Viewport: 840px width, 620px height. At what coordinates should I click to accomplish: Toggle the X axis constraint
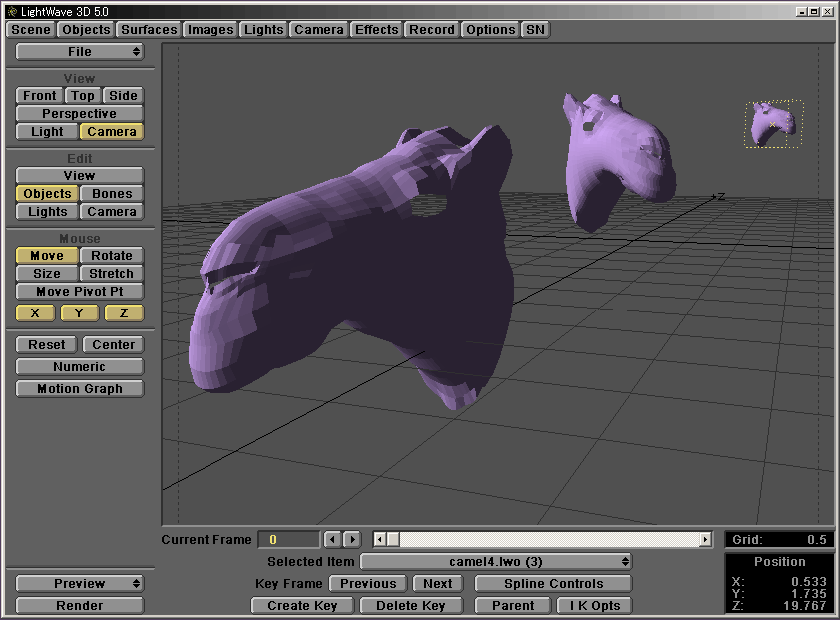[x=35, y=313]
